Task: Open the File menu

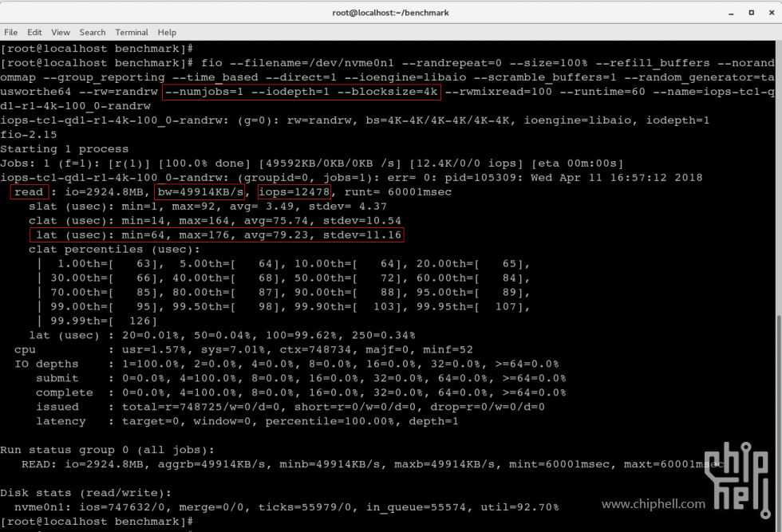Action: click(x=11, y=32)
